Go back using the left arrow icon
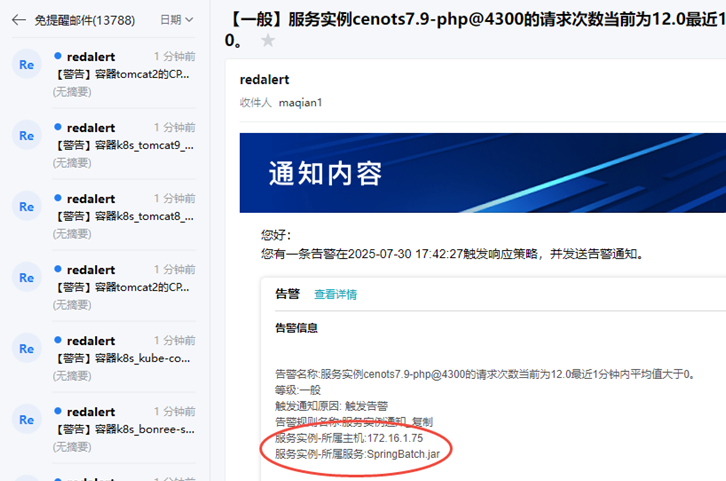 19,20
